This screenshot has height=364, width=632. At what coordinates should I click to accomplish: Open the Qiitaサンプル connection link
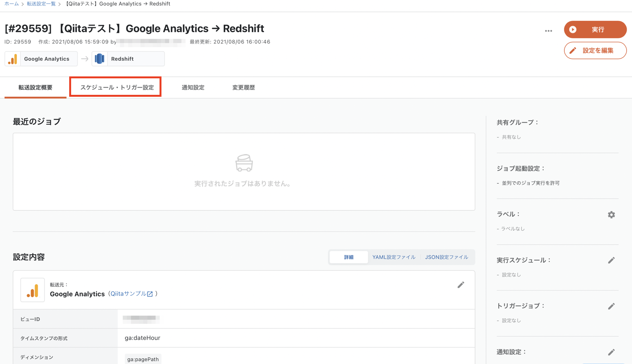128,294
